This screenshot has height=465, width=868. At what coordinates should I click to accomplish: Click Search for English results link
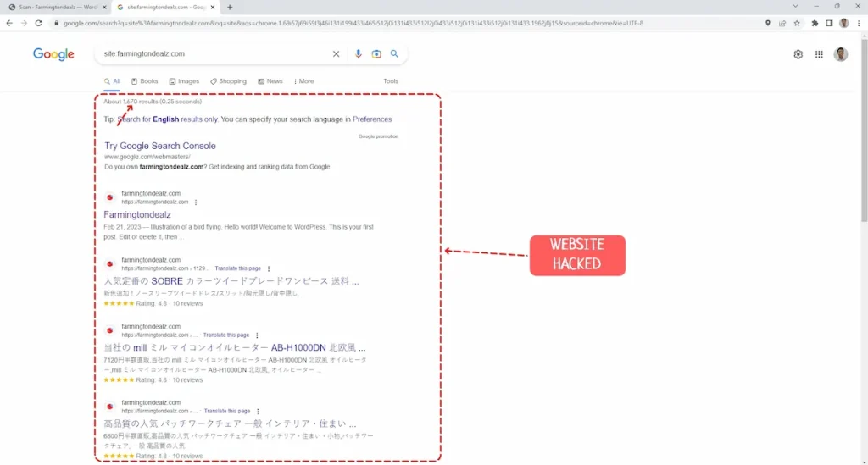(168, 119)
